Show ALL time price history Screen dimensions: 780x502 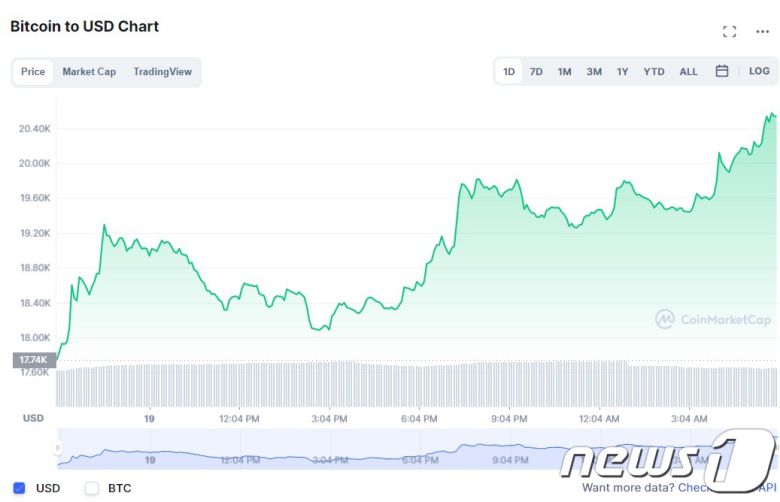688,71
